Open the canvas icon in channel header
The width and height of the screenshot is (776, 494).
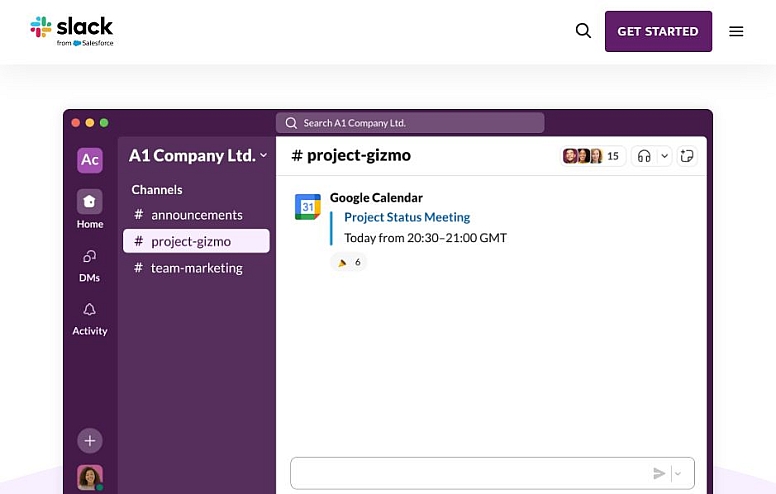[686, 156]
